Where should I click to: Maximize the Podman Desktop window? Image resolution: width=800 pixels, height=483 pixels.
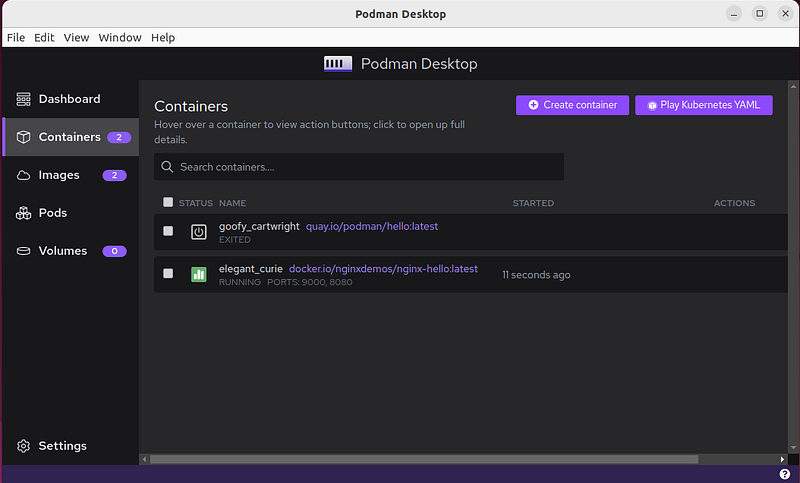tap(760, 14)
